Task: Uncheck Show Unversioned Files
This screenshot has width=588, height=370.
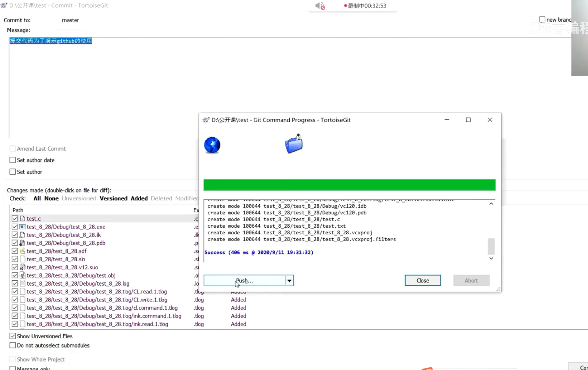Action: pyautogui.click(x=13, y=336)
